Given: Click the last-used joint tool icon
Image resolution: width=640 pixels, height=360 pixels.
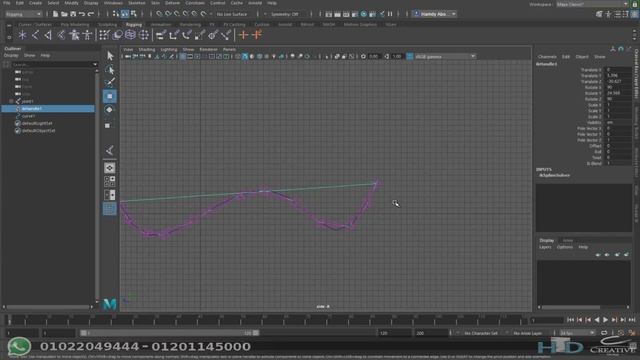Looking at the screenshot, I should (109, 151).
